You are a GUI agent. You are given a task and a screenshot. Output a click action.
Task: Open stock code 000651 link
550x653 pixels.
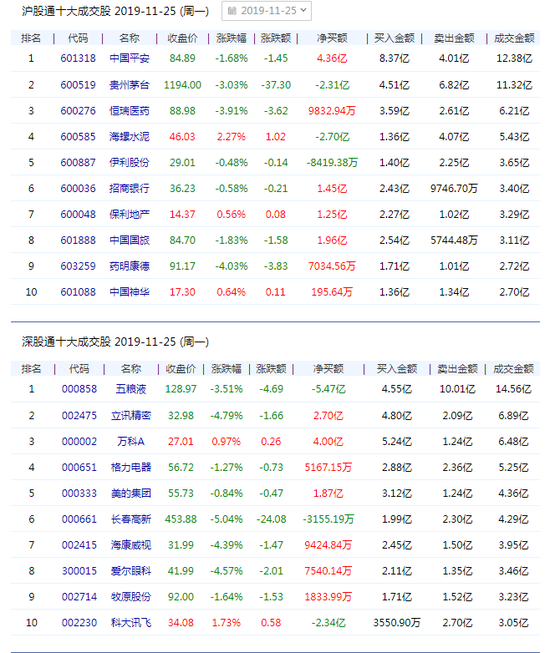[79, 467]
